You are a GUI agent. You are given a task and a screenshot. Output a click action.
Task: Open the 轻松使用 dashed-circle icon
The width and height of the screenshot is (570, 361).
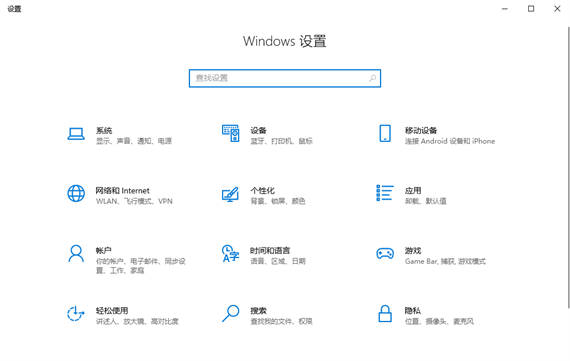click(76, 313)
